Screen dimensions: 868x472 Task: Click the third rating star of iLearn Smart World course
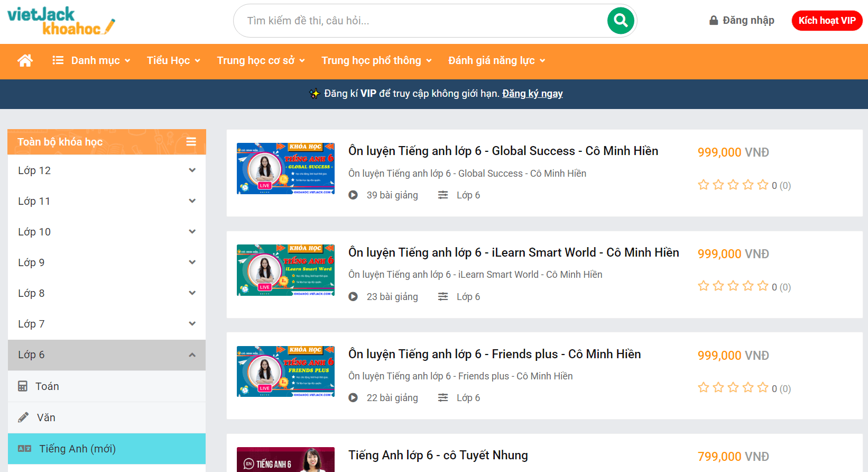tap(733, 286)
